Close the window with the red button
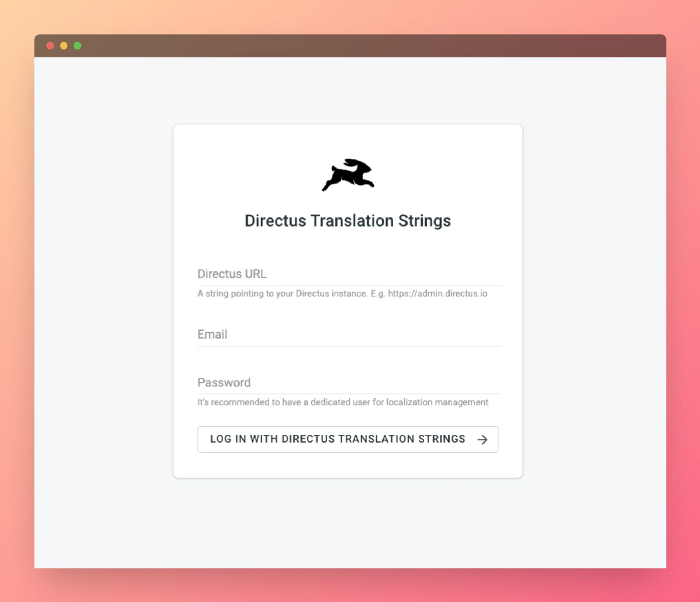700x602 pixels. [50, 46]
